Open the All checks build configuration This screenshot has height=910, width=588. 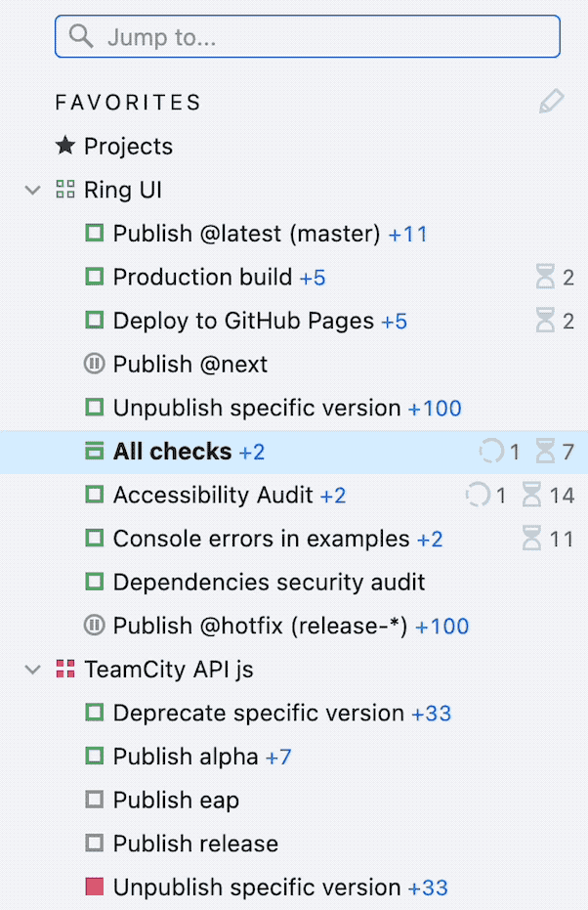(x=172, y=452)
